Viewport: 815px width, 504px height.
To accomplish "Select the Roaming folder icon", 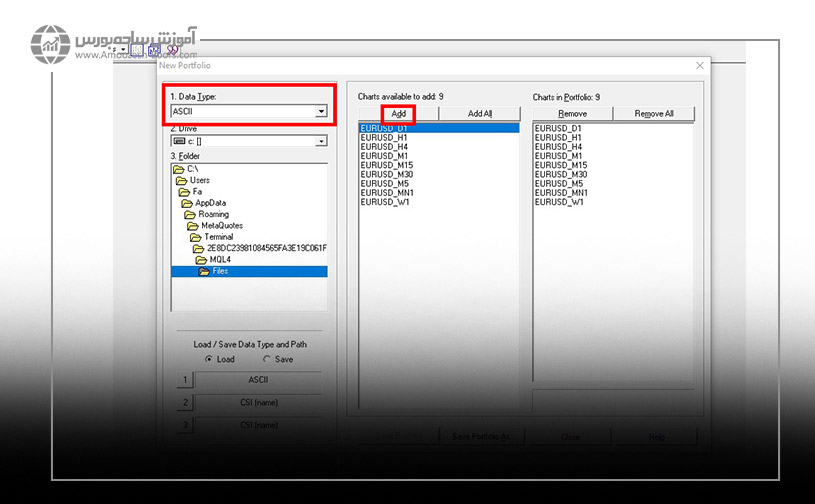I will pyautogui.click(x=189, y=214).
